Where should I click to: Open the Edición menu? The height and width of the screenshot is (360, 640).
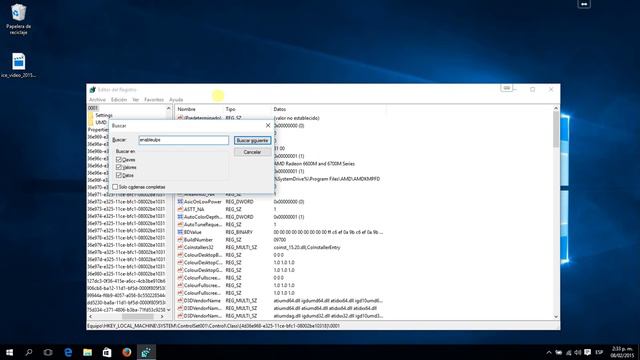(119, 100)
